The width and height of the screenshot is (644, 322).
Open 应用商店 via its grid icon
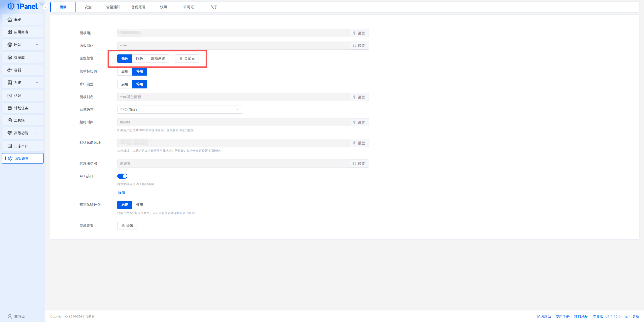(10, 32)
